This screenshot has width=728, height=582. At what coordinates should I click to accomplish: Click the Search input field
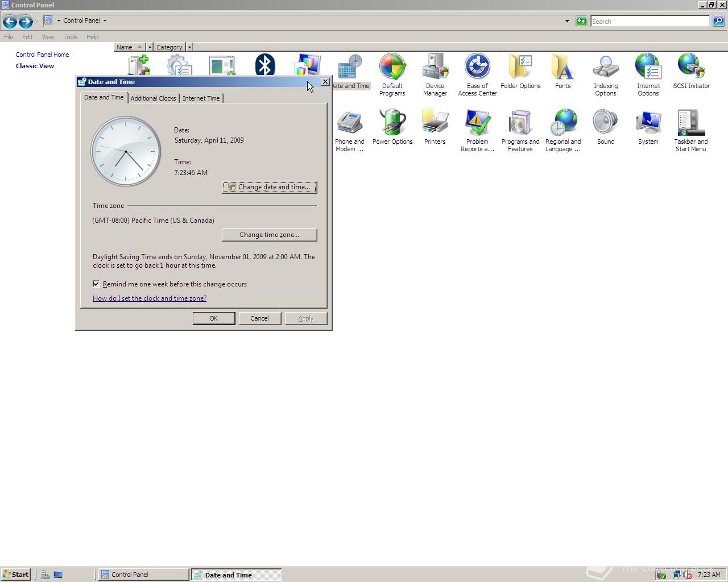click(x=650, y=21)
